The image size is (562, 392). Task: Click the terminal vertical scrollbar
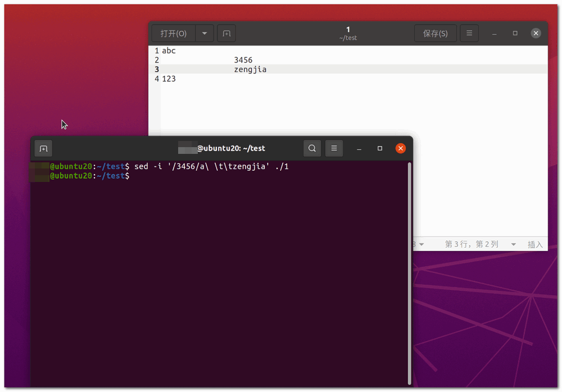tap(409, 274)
